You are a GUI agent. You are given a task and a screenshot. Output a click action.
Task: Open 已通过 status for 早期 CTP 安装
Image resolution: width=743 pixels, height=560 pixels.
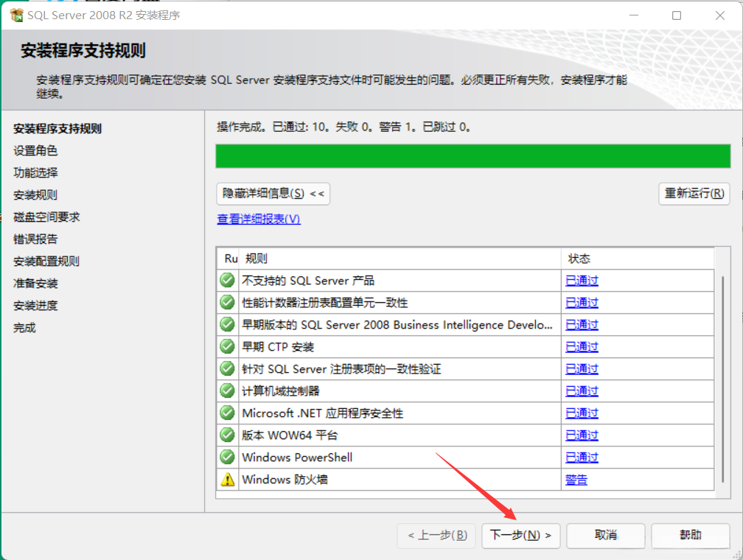[582, 347]
